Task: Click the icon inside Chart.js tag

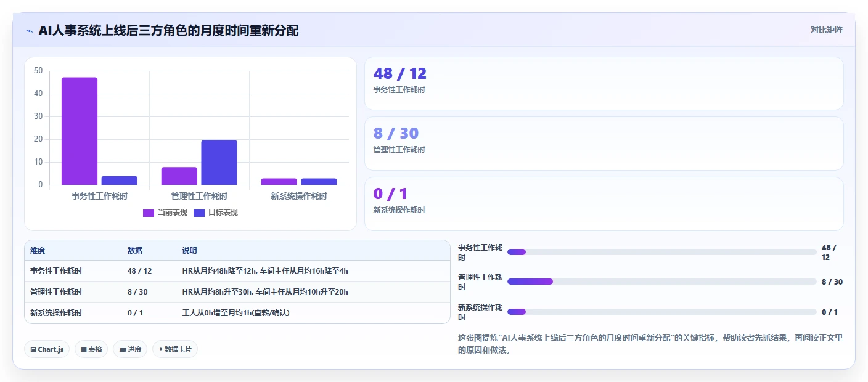Action: [33, 349]
